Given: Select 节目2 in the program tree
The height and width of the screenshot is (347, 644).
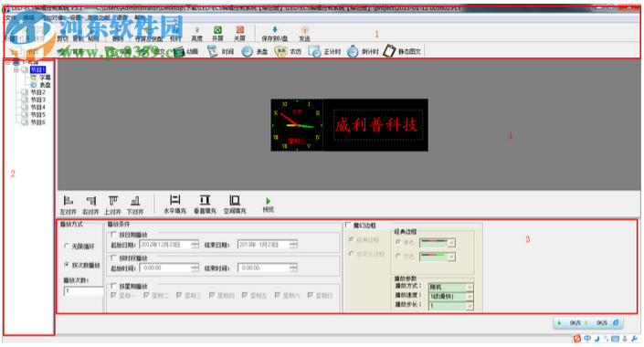Looking at the screenshot, I should (37, 92).
